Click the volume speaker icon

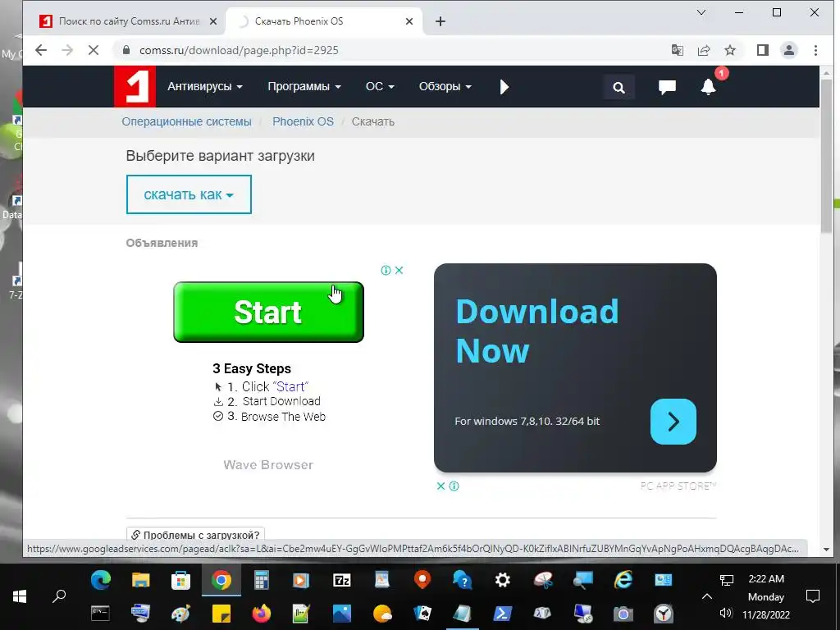(726, 614)
